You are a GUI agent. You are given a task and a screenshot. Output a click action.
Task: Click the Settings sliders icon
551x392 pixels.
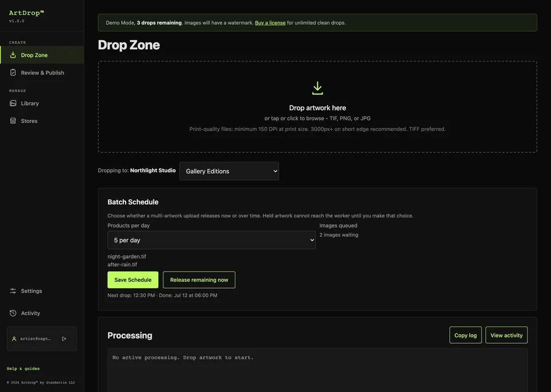(x=13, y=291)
